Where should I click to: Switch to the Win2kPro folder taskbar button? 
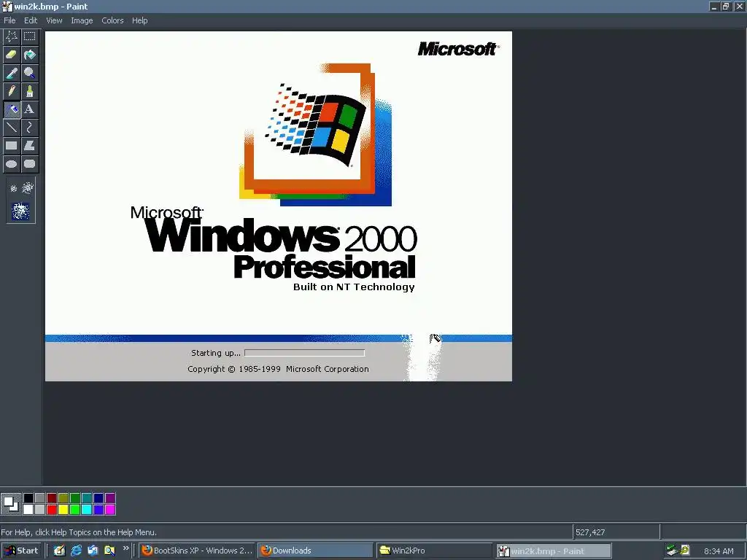tap(434, 551)
